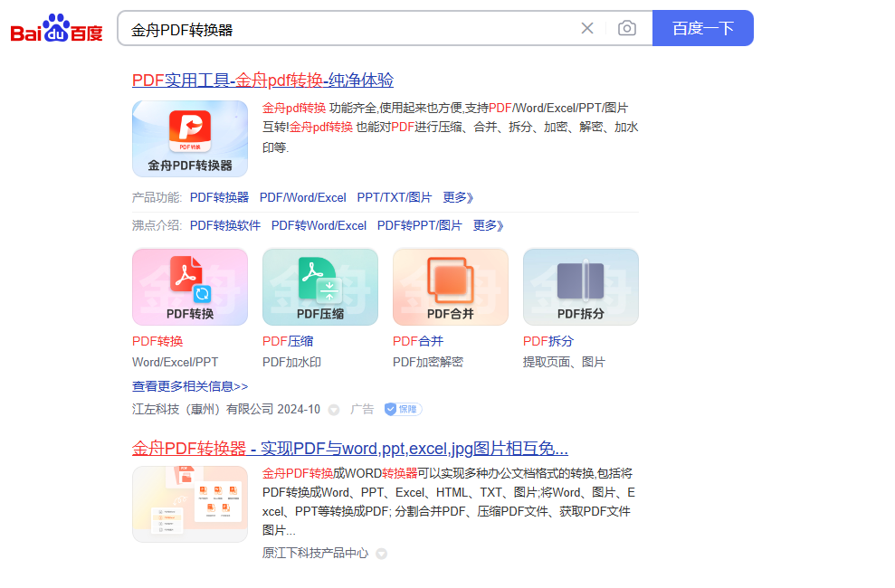Click the PDF拆分 card image

tap(580, 287)
